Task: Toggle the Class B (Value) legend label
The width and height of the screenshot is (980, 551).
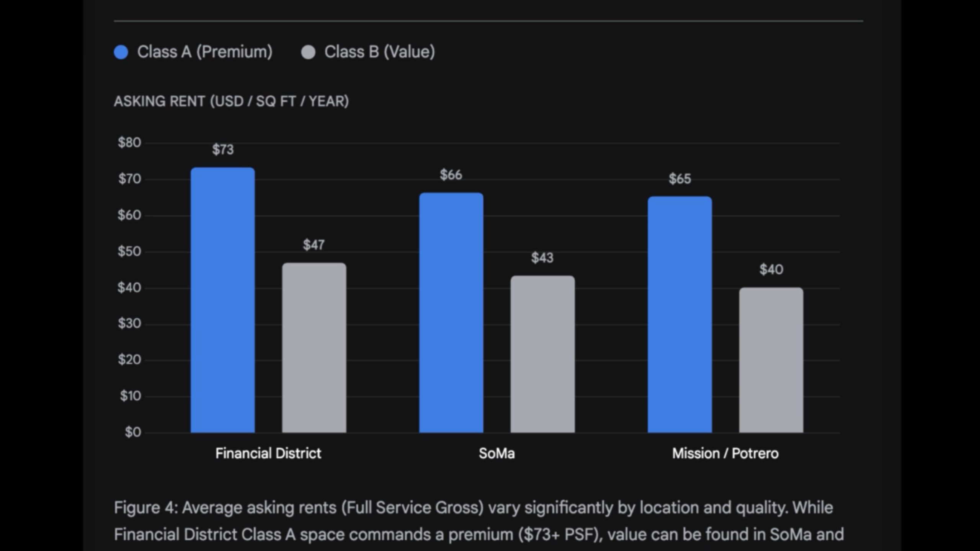Action: (379, 52)
